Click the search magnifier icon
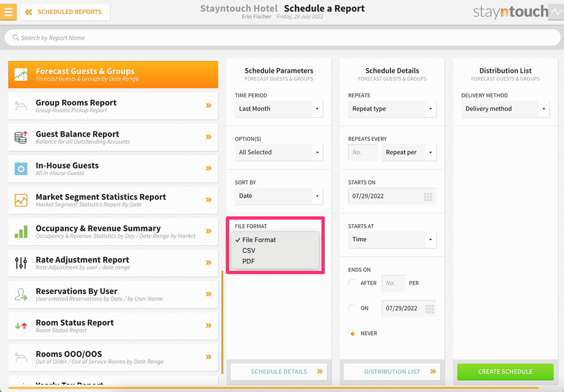Screen dimensions: 564x392 (x=15, y=37)
